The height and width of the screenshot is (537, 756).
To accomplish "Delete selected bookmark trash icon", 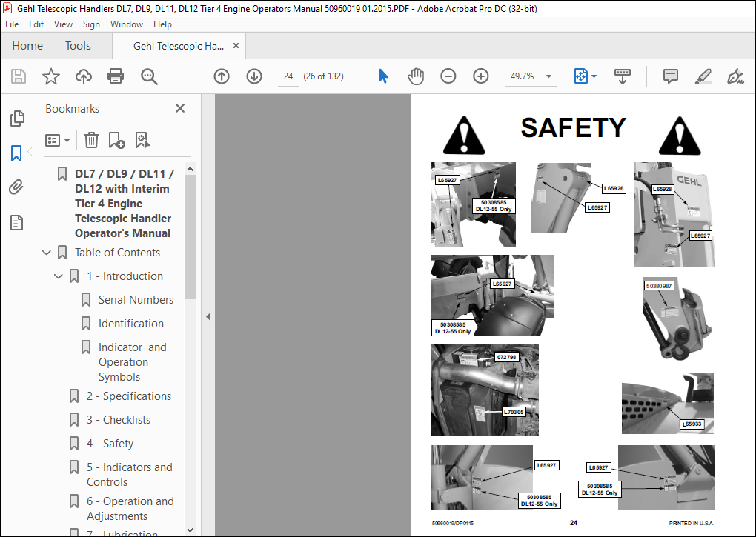I will [x=91, y=140].
